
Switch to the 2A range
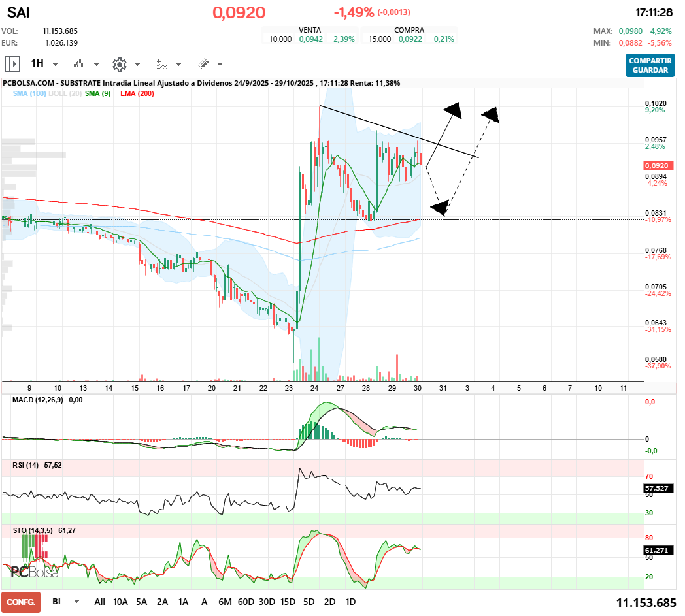pos(163,602)
